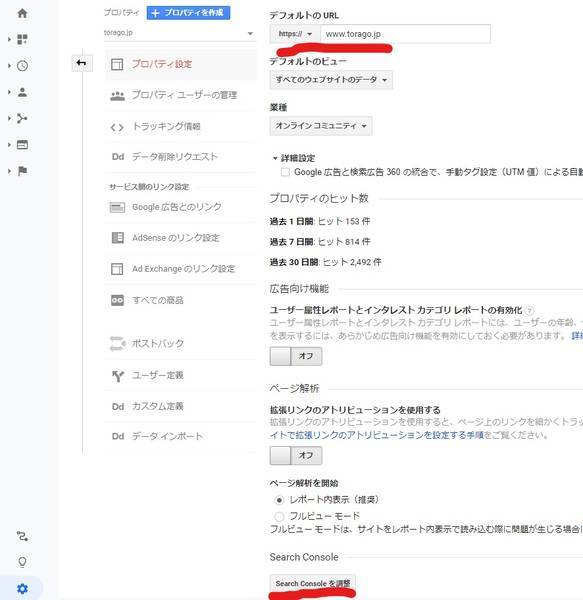Select カスタム定義 menu item

pos(180,406)
